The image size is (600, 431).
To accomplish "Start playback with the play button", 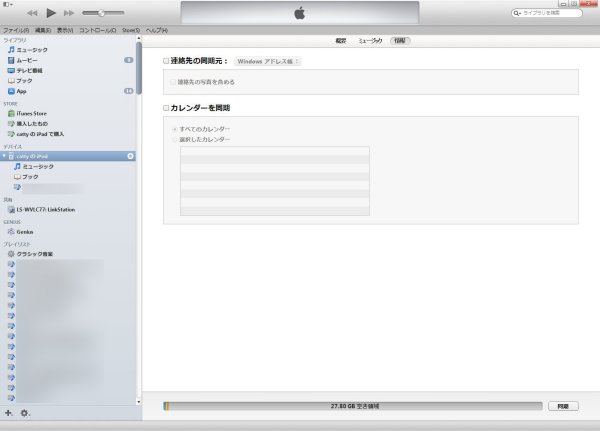I will point(51,13).
